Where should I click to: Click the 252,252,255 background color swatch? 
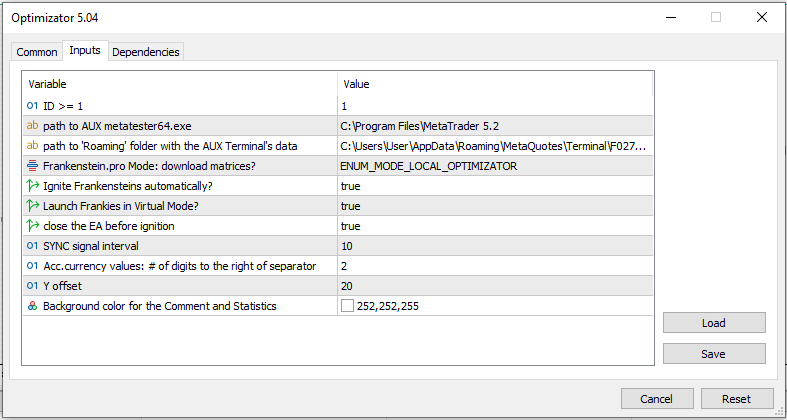[x=347, y=306]
